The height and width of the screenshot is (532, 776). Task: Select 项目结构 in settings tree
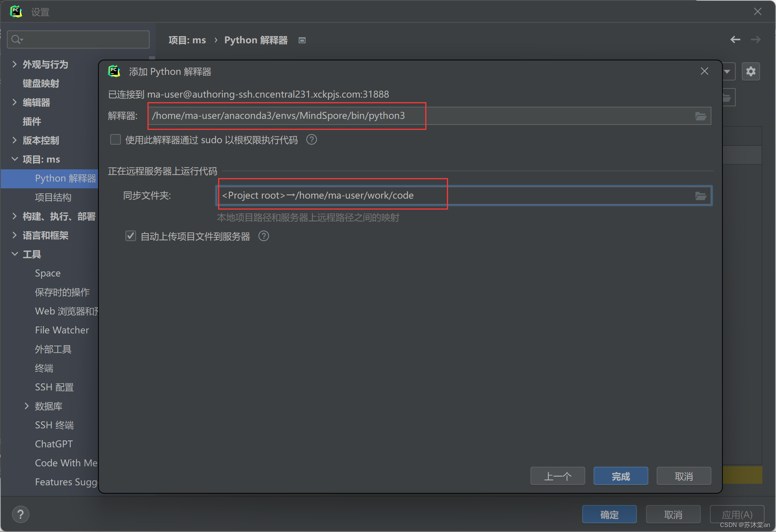click(x=53, y=197)
